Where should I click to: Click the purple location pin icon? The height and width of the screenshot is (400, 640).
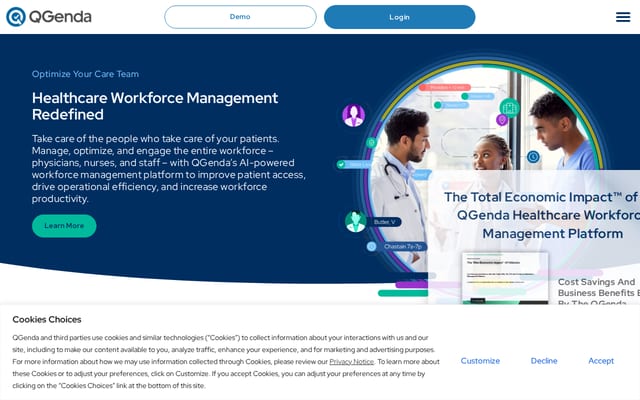(502, 120)
